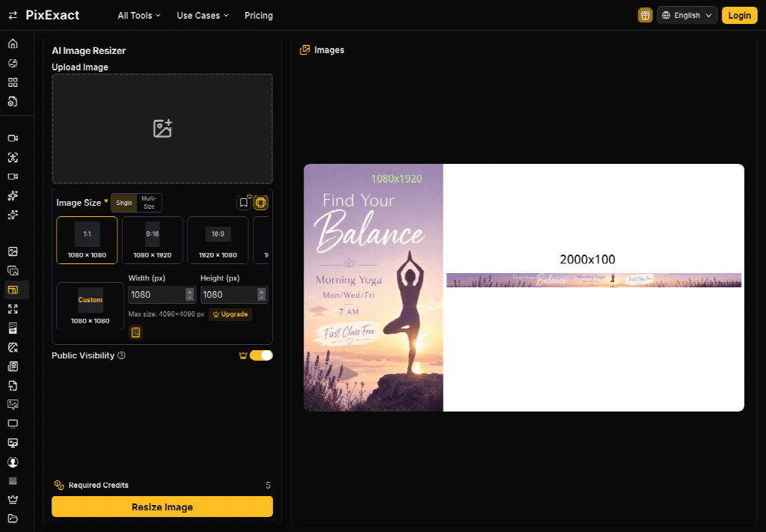Viewport: 766px width, 532px height.
Task: Expand the All Tools menu
Action: [139, 16]
